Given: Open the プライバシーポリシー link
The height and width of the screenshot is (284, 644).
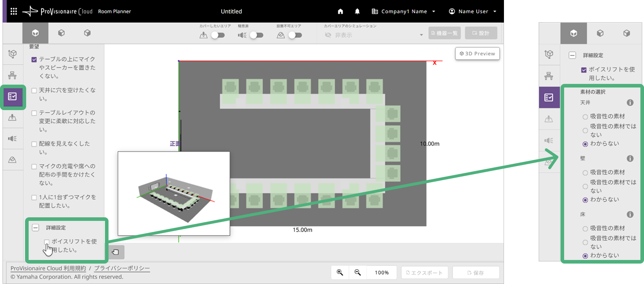Looking at the screenshot, I should point(122,268).
